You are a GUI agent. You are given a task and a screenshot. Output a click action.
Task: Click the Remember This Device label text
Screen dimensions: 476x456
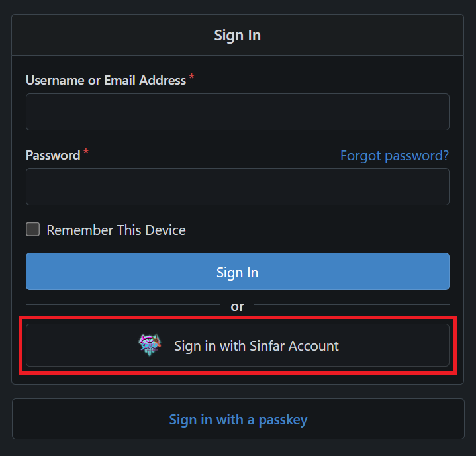click(x=116, y=230)
